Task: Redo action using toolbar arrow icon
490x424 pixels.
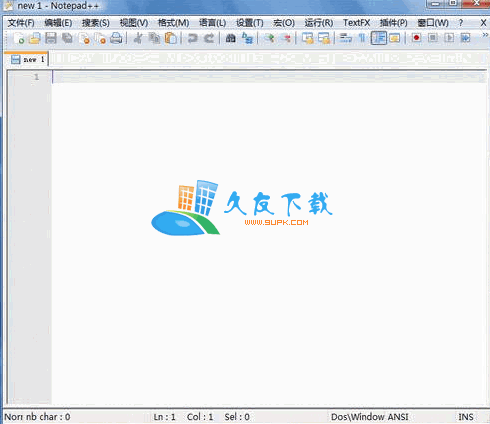Action: [x=209, y=38]
